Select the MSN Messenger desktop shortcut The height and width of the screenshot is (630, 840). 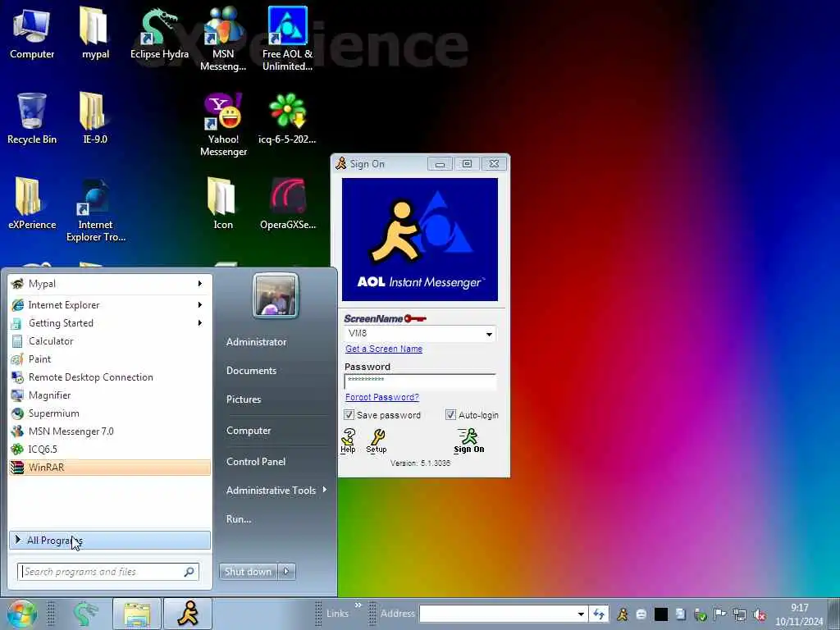click(223, 39)
